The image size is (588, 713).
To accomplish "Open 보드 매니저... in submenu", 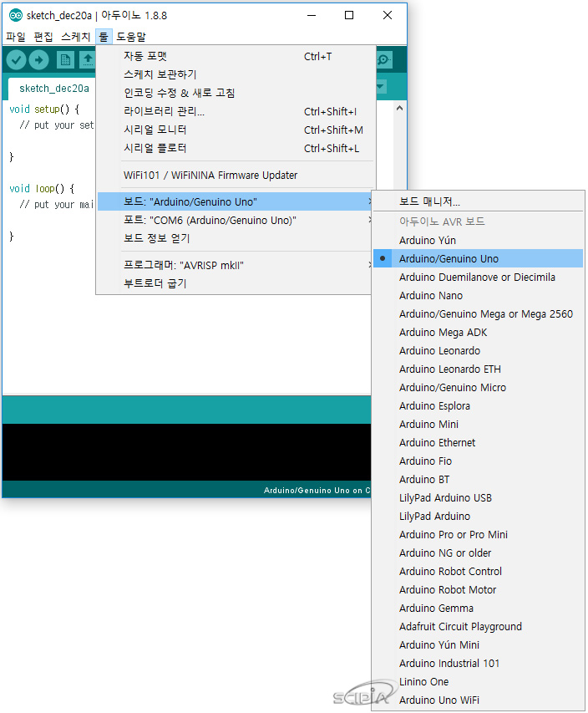I will 478,201.
